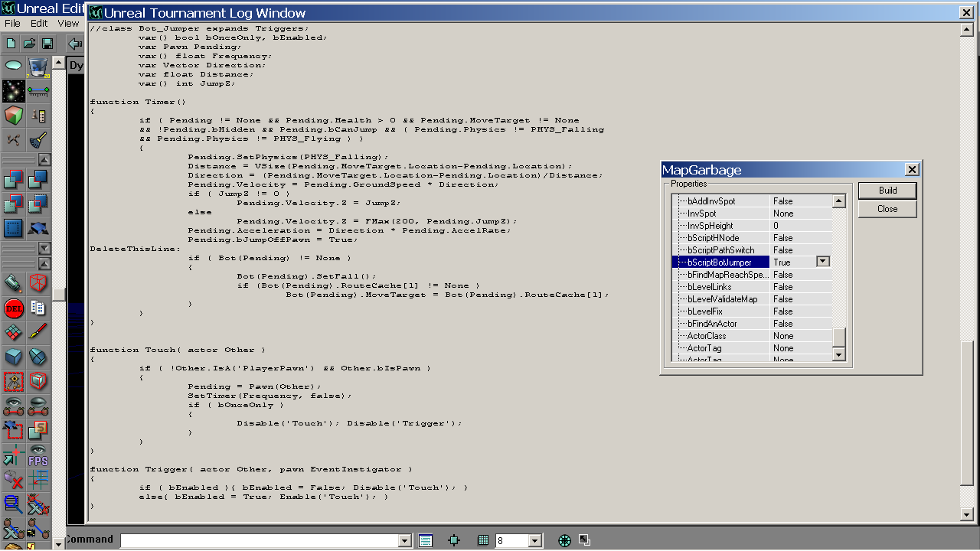Click the red wireframe cube icon
Screen dimensions: 980x551
coord(38,284)
